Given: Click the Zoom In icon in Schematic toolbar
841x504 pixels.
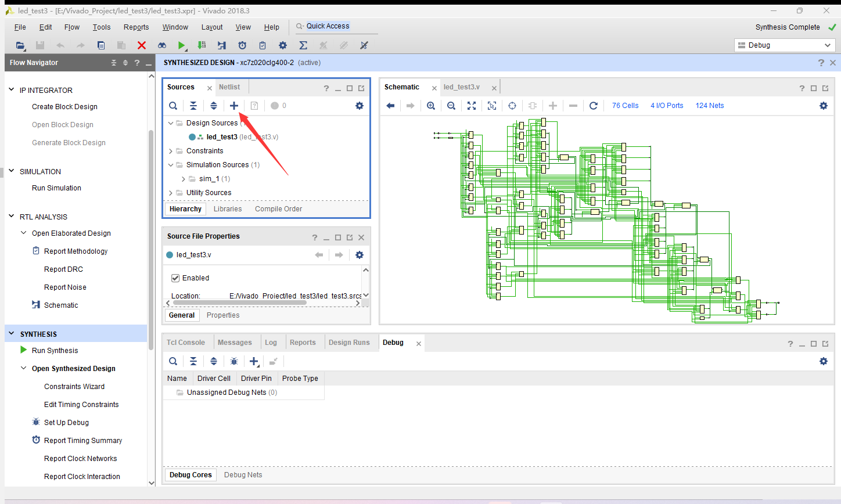Looking at the screenshot, I should 431,106.
